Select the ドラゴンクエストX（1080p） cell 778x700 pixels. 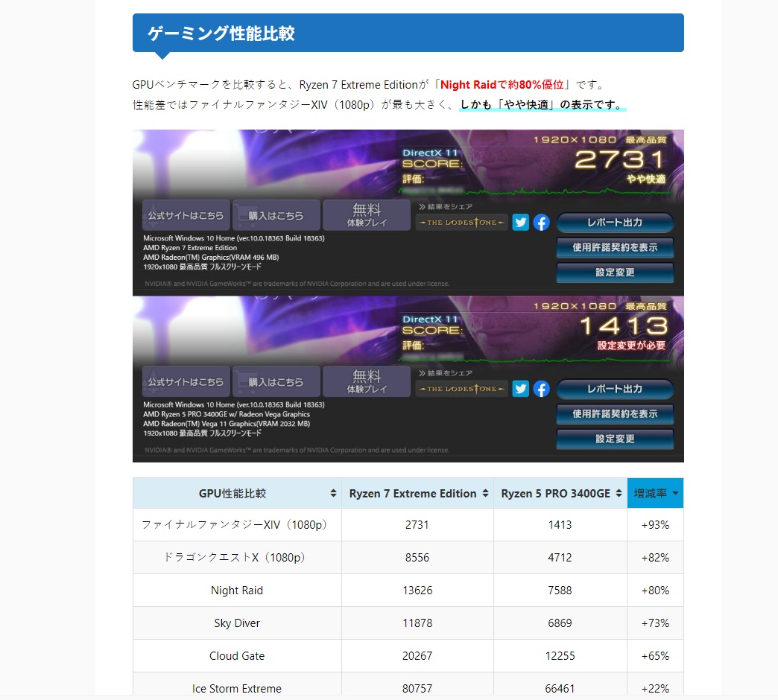point(237,557)
